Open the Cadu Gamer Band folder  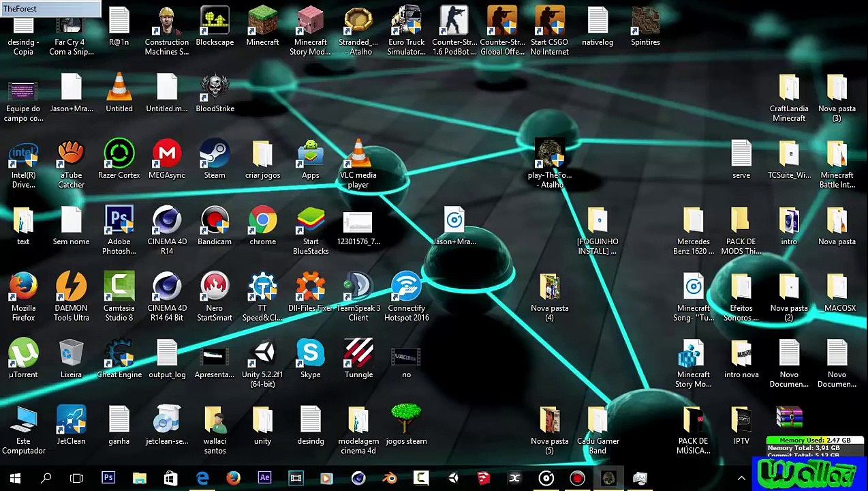click(x=598, y=431)
